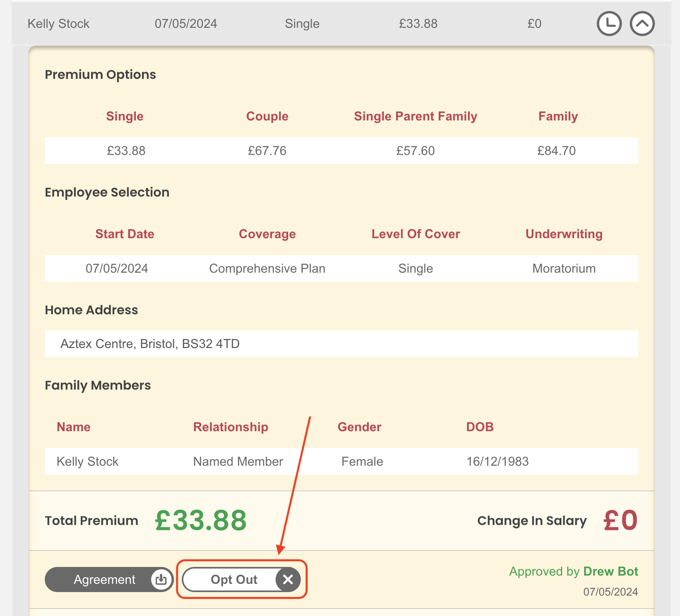Click the 16/12/1983 date of birth
This screenshot has height=616, width=680.
(497, 461)
